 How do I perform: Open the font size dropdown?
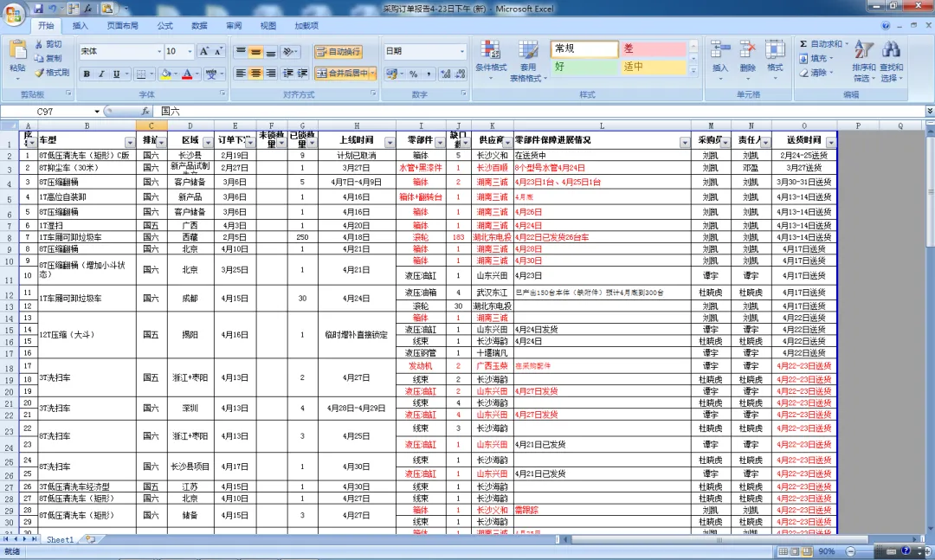[190, 51]
